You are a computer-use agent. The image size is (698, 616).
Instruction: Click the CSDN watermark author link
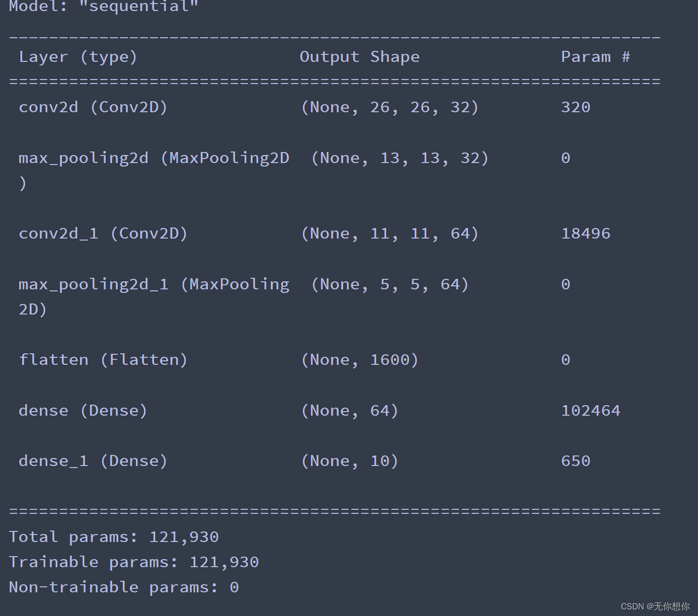[x=655, y=606]
